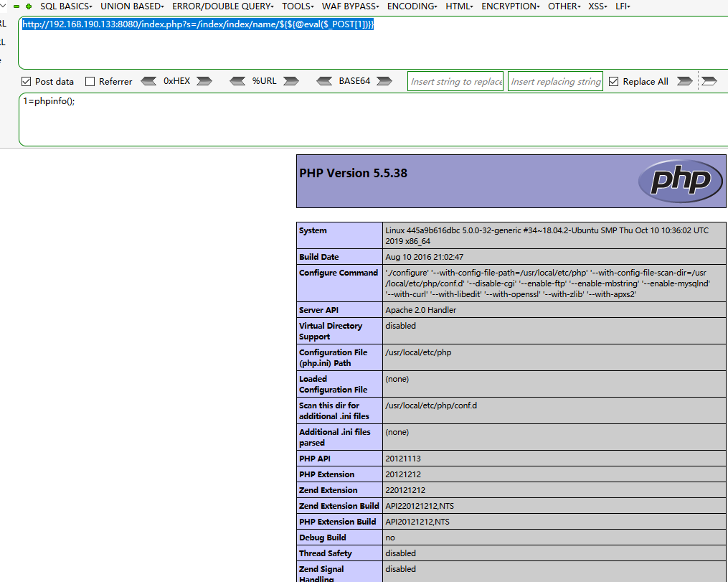Click the left arrow beside 0xHEX
The width and height of the screenshot is (728, 582).
(148, 81)
